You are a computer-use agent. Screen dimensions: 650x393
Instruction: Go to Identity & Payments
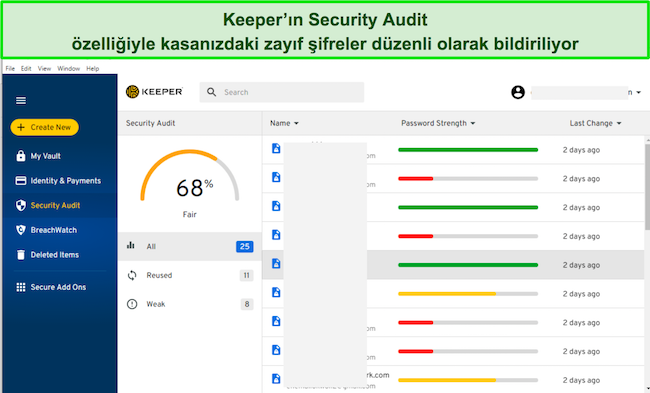65,181
